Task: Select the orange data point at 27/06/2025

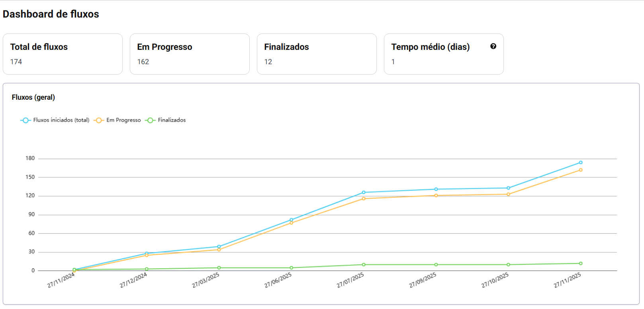Action: click(x=292, y=223)
